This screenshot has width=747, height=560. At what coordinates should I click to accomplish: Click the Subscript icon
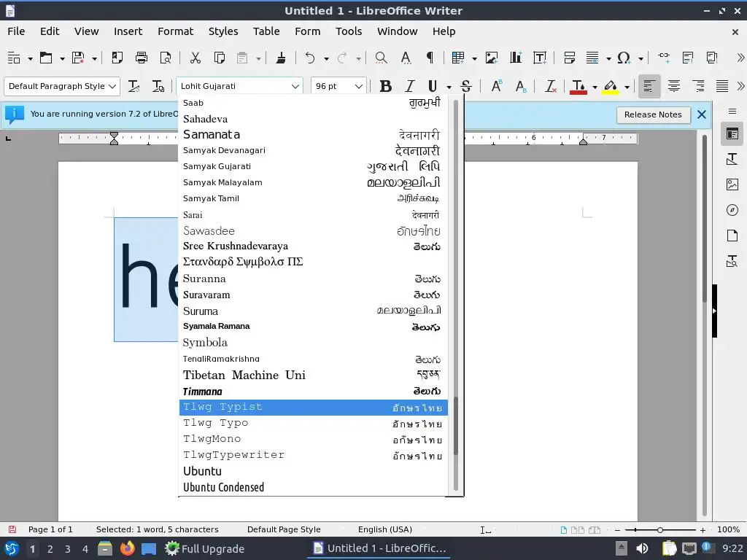coord(521,86)
